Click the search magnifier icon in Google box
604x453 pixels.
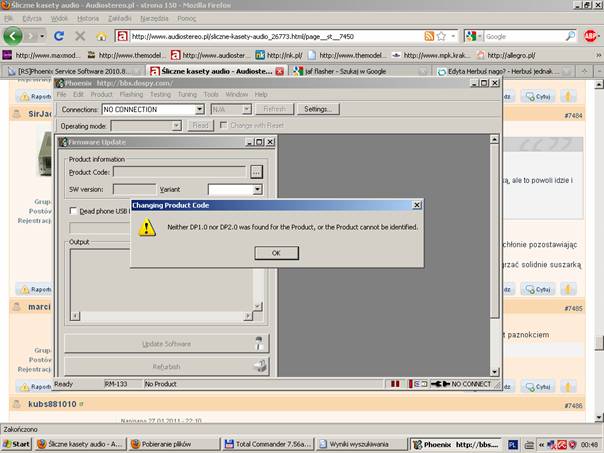pyautogui.click(x=570, y=36)
